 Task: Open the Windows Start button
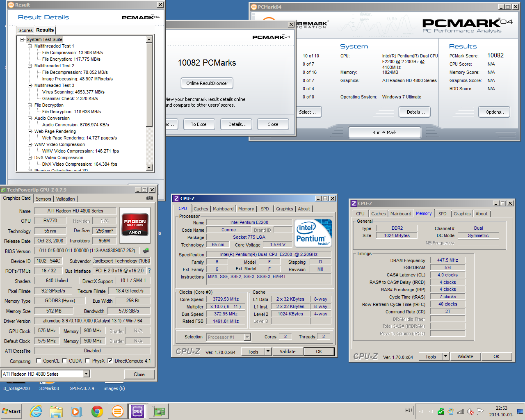click(x=11, y=411)
